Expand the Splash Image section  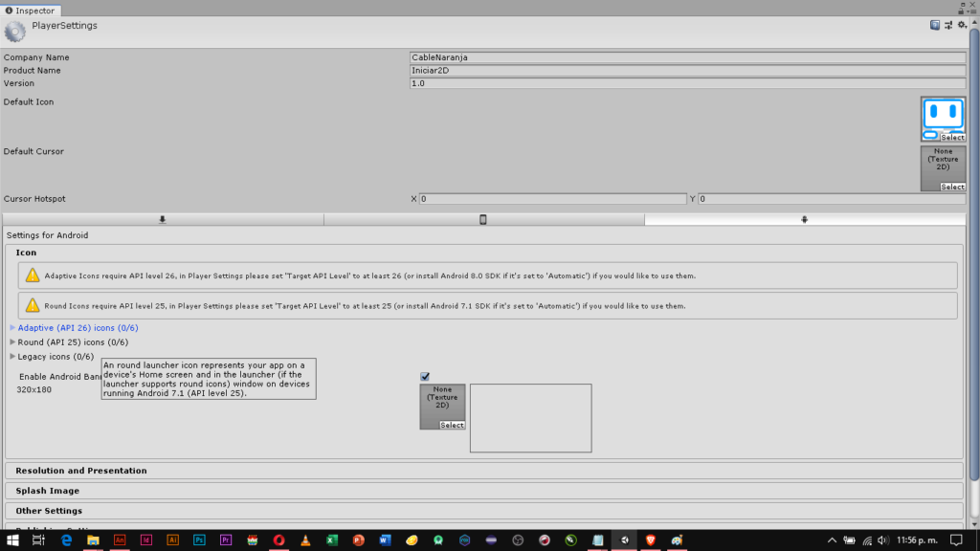(x=48, y=491)
